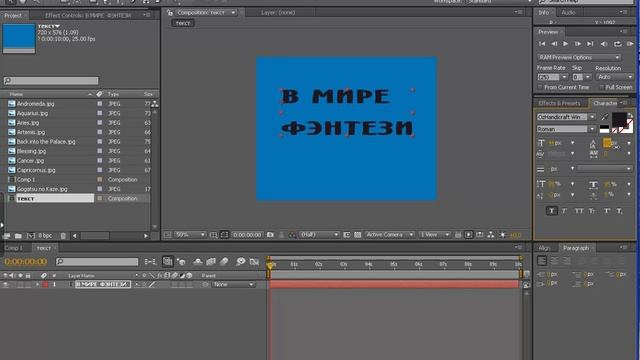
Task: Enable From Current Time checkbox
Action: (540, 87)
